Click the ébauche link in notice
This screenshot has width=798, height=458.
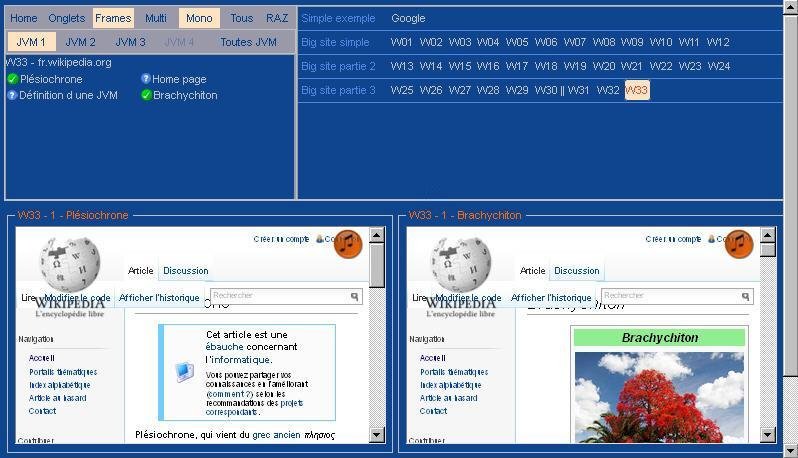[x=224, y=347]
